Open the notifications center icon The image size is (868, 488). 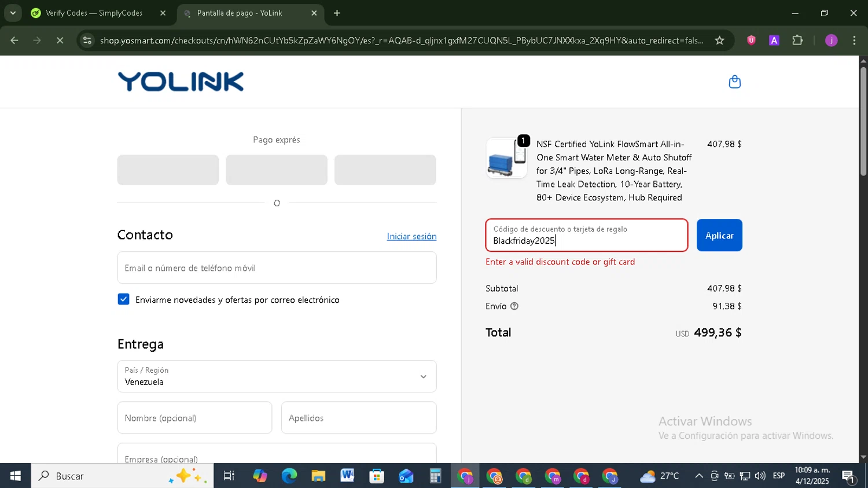[x=849, y=476]
